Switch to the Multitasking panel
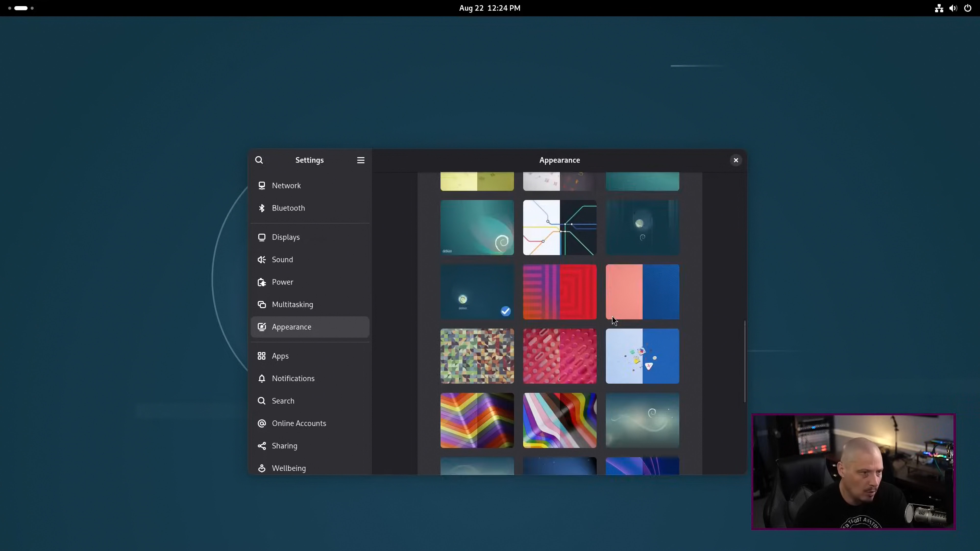The image size is (980, 551). pos(310,305)
